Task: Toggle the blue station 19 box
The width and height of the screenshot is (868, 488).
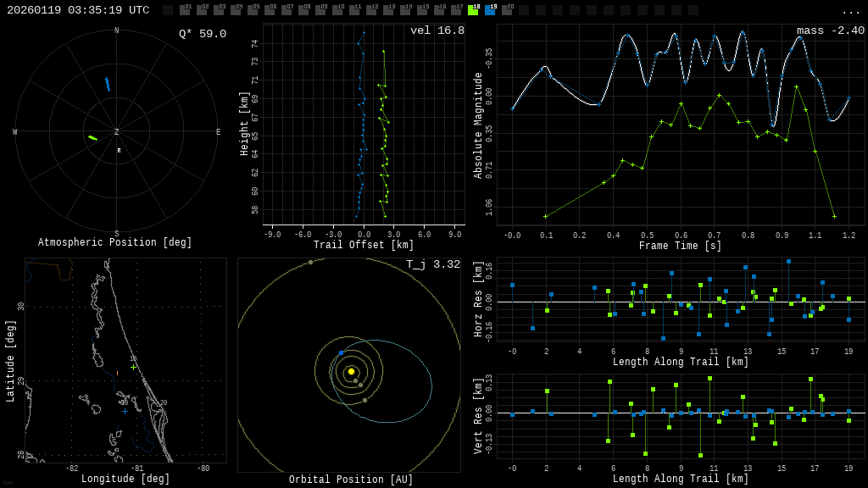Action: tap(490, 10)
